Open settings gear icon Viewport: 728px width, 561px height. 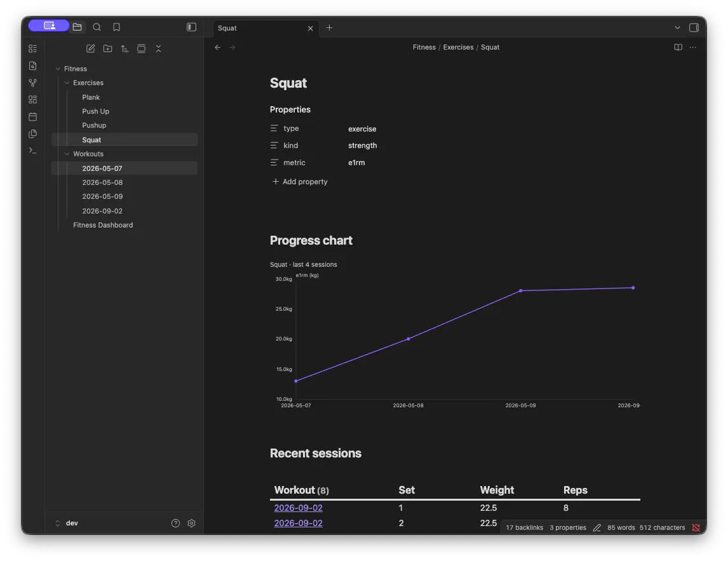point(191,523)
